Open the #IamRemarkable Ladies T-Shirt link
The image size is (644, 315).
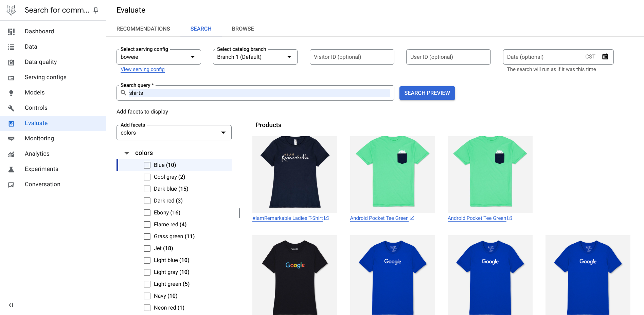tap(288, 218)
